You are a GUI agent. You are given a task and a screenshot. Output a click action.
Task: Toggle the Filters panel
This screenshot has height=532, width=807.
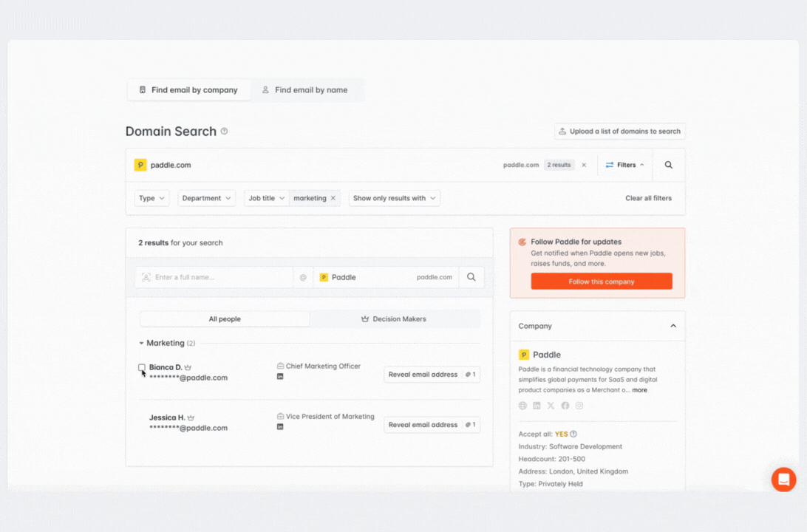[x=624, y=166]
